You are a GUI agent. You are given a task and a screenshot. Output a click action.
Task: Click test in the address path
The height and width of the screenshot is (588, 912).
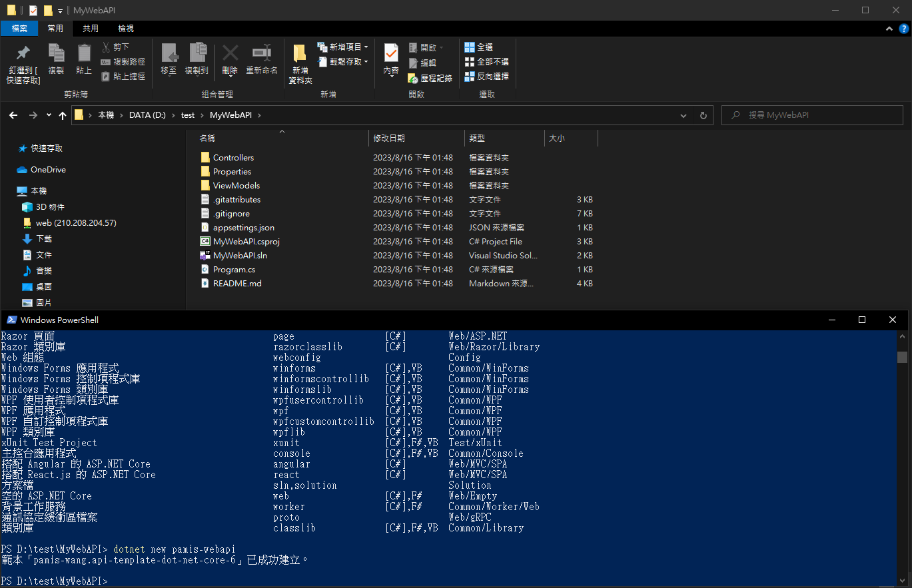188,115
